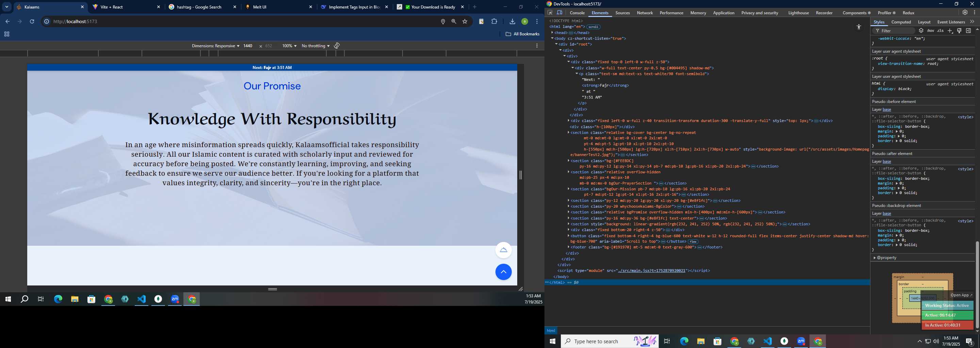
Task: Open the device toolbar more options menu
Action: [537, 46]
